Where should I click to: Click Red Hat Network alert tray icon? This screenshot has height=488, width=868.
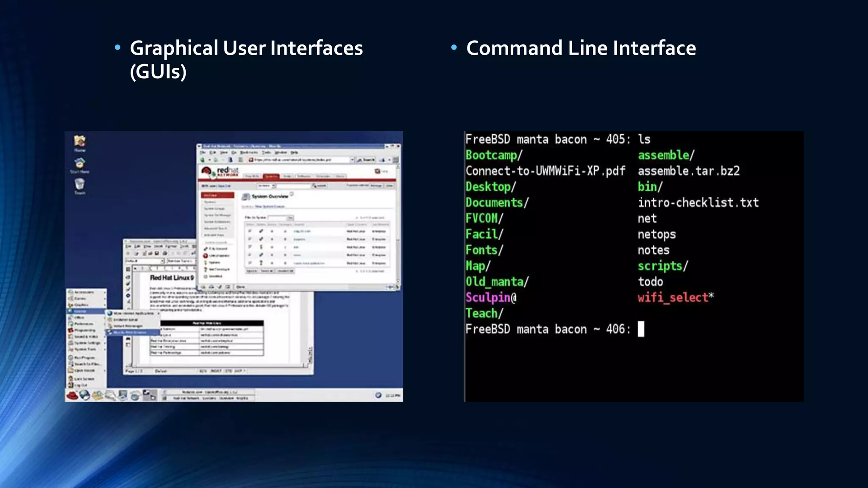pyautogui.click(x=378, y=395)
